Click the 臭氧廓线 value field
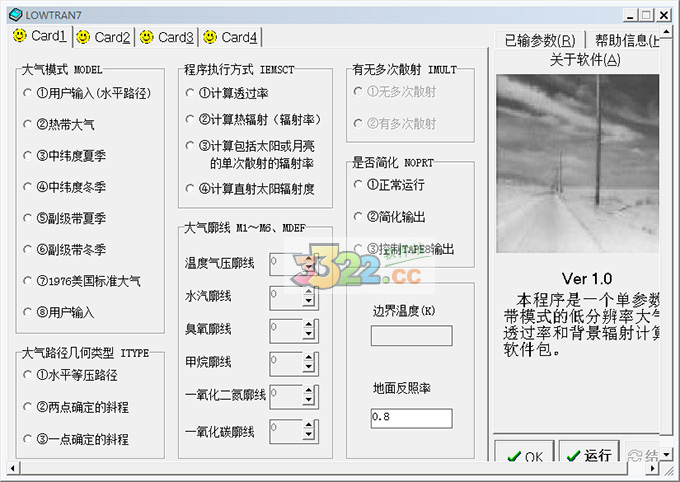The width and height of the screenshot is (680, 482). point(286,331)
